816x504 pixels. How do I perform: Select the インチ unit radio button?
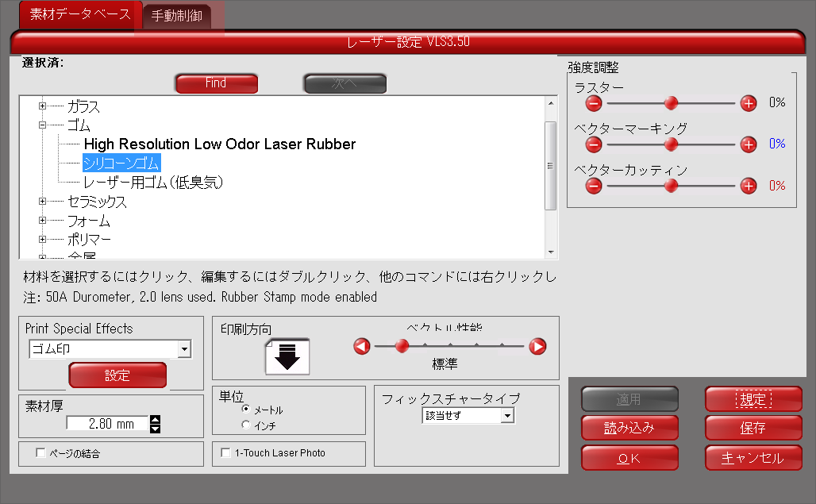[246, 425]
